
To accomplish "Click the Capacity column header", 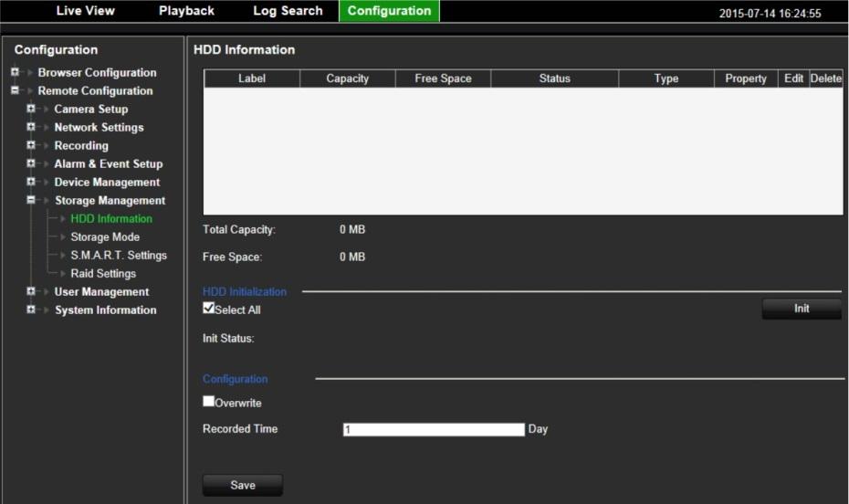I will pyautogui.click(x=348, y=79).
